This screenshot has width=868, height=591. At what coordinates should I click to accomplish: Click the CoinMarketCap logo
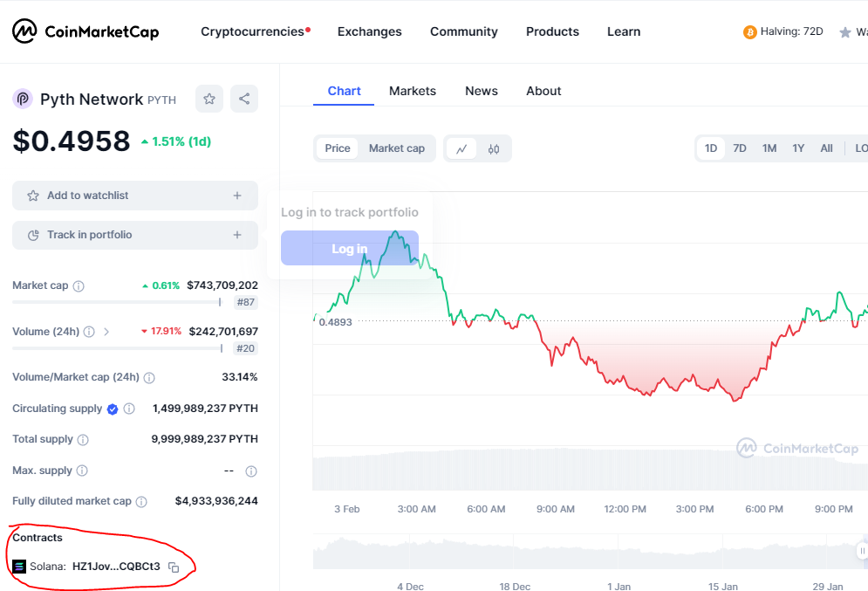click(85, 31)
